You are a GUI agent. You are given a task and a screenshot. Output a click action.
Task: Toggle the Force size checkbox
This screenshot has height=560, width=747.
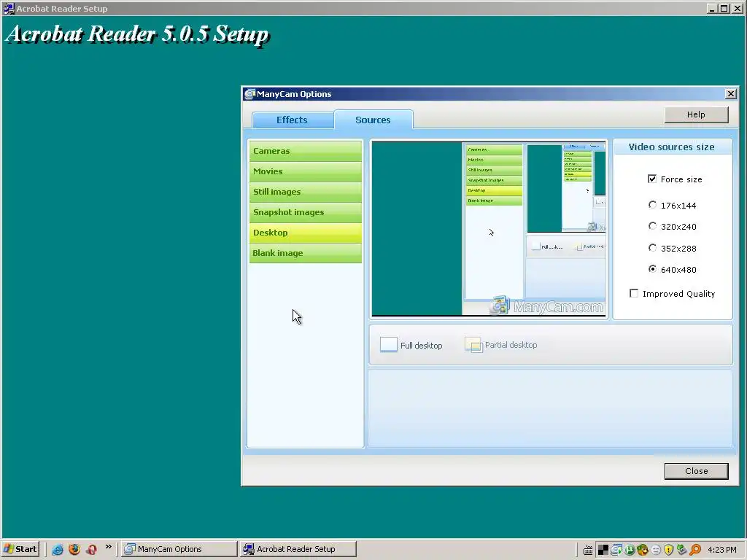tap(652, 179)
